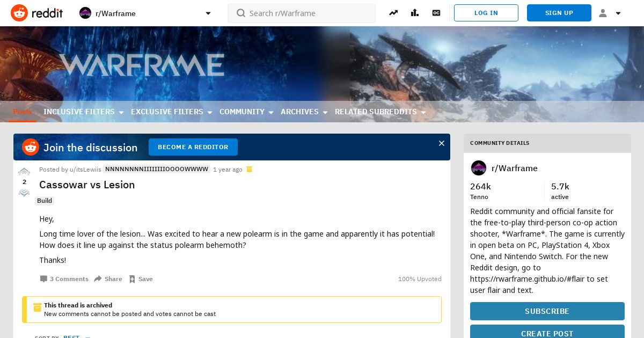Click the 264k Tenno member count
The image size is (644, 338).
click(x=480, y=191)
